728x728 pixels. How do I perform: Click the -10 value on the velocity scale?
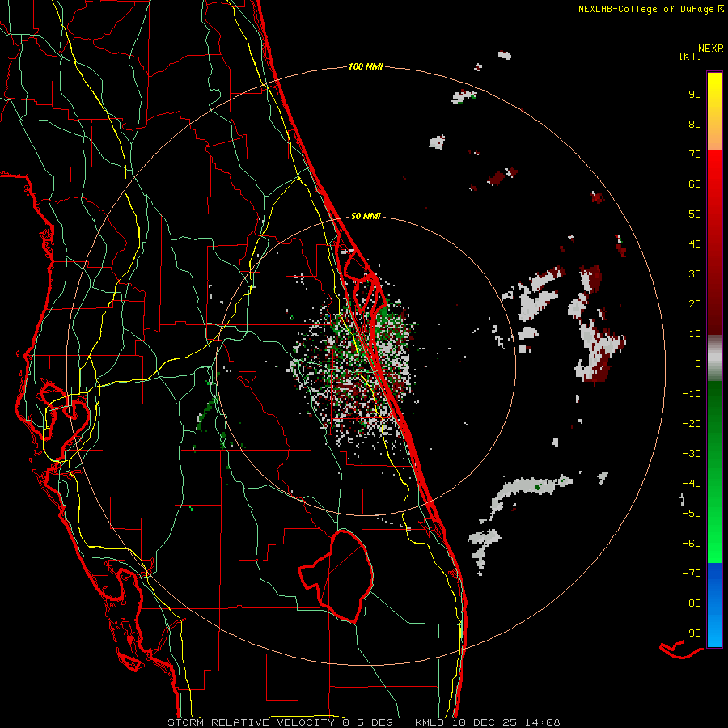click(x=692, y=394)
